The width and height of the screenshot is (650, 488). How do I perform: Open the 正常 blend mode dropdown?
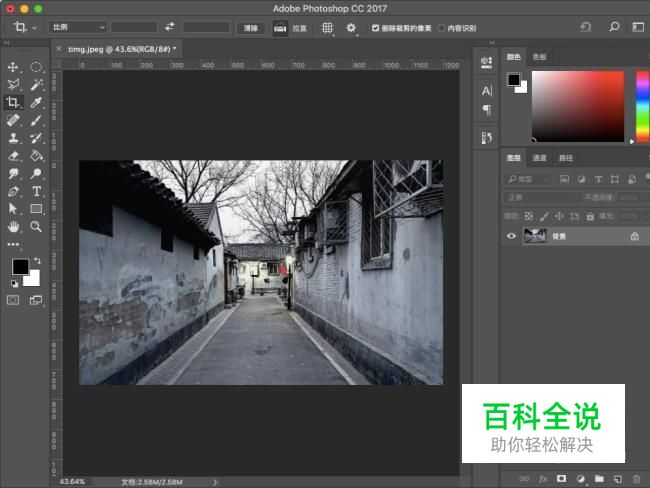pos(540,197)
